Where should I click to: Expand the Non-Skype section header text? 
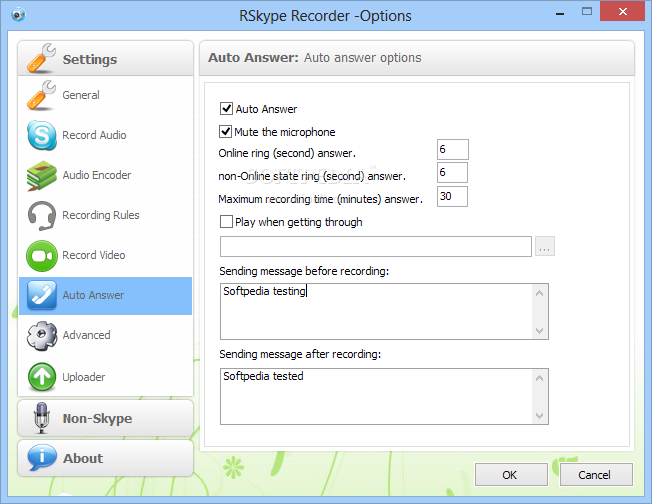[x=97, y=418]
